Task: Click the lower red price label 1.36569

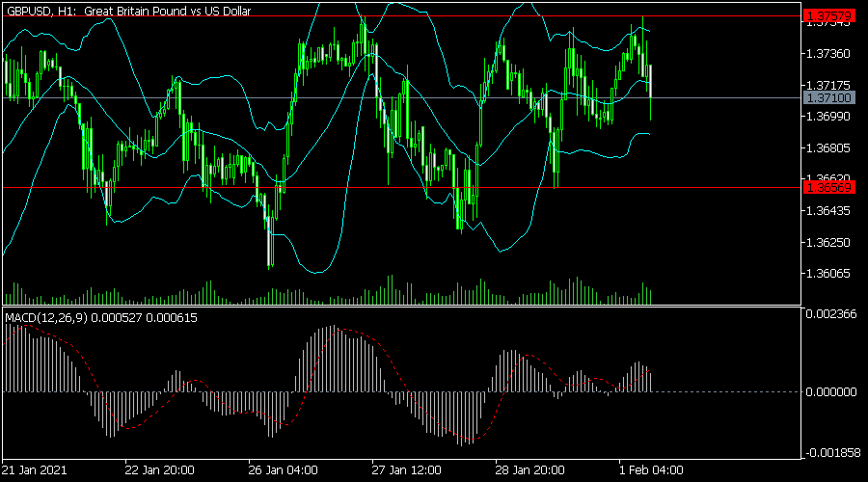Action: click(x=827, y=187)
